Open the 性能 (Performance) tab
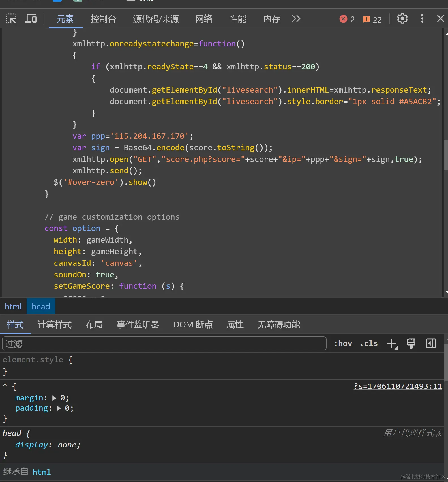The image size is (448, 482). pyautogui.click(x=238, y=19)
